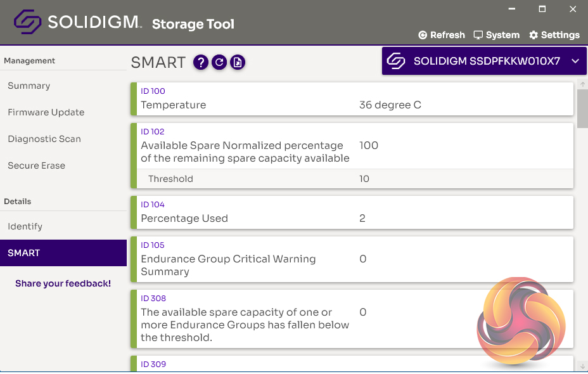The image size is (588, 374).
Task: Click the vertical scrollbar thumb
Action: 582,108
